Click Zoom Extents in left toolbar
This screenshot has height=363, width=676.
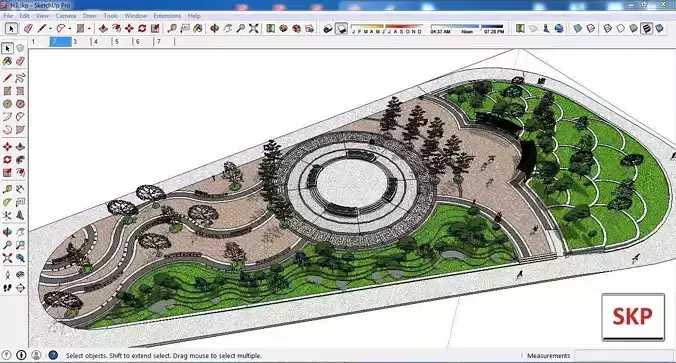click(x=7, y=258)
